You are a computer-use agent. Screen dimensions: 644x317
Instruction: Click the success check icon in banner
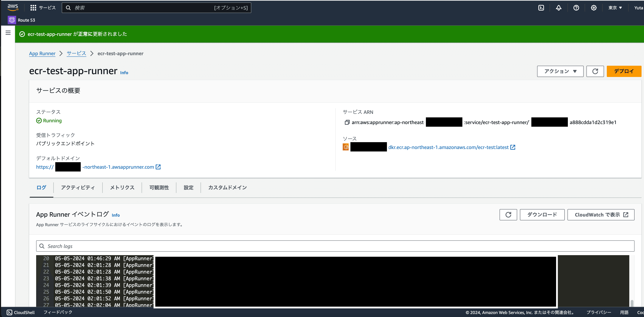22,34
